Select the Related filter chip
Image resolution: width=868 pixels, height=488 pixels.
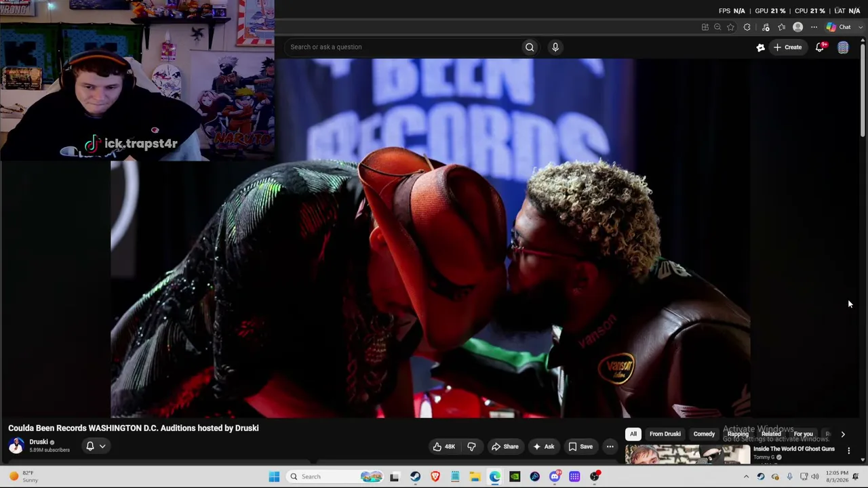coord(771,434)
